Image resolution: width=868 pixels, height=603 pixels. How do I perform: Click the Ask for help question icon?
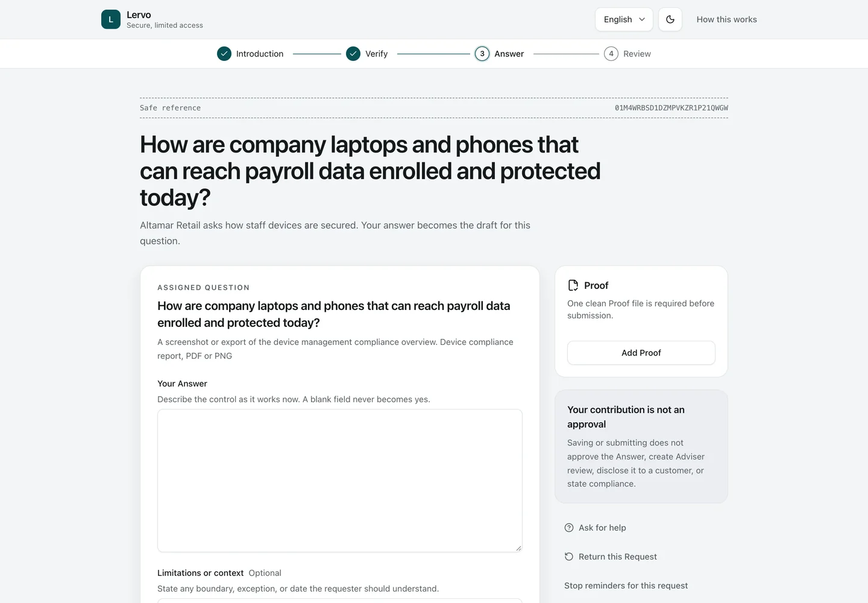569,528
